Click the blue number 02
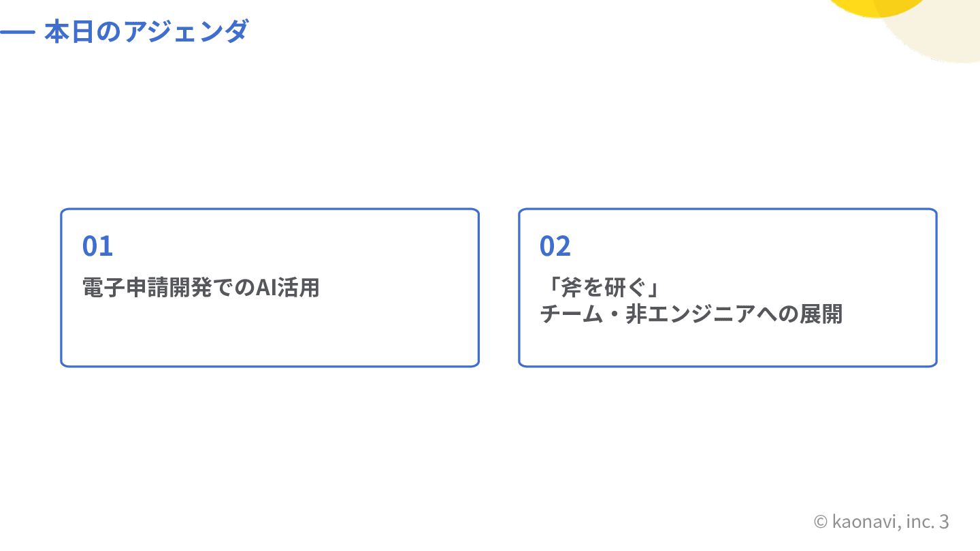This screenshot has height=551, width=980. tap(555, 246)
